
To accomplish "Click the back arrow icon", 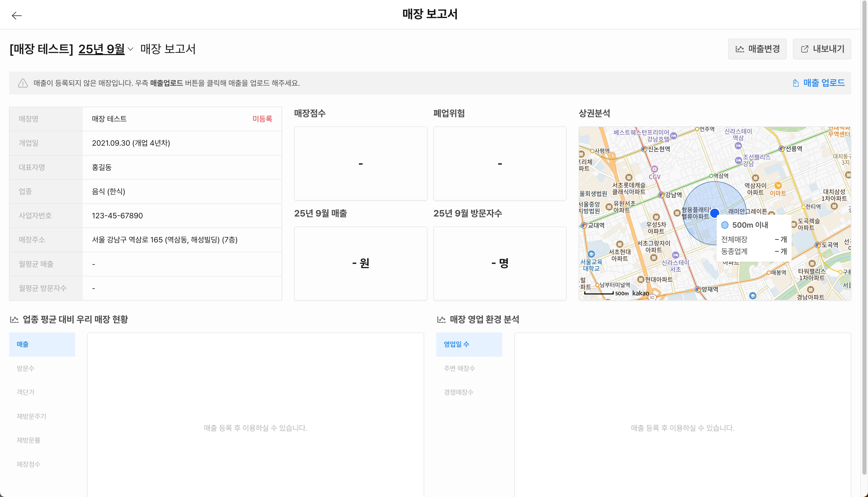I will point(16,15).
